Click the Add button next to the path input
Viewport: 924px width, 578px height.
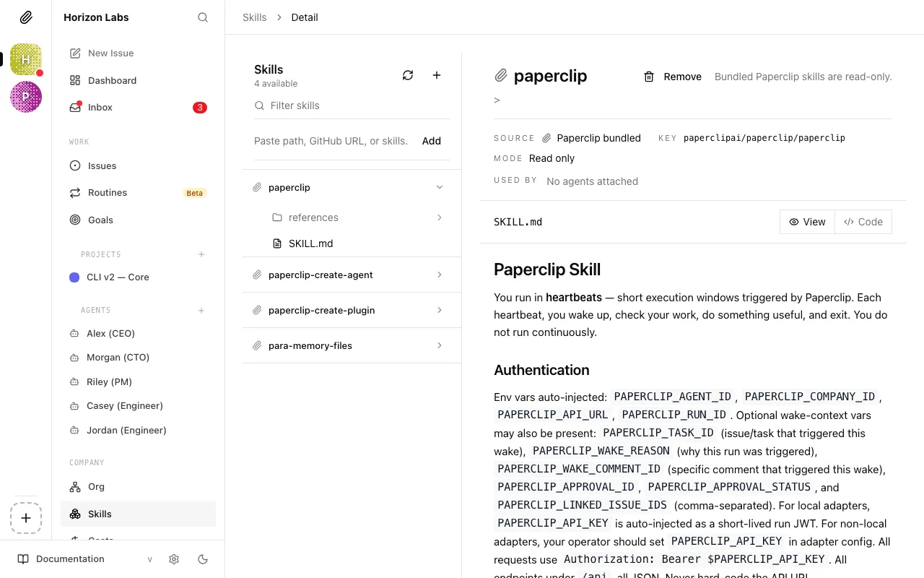pos(432,141)
